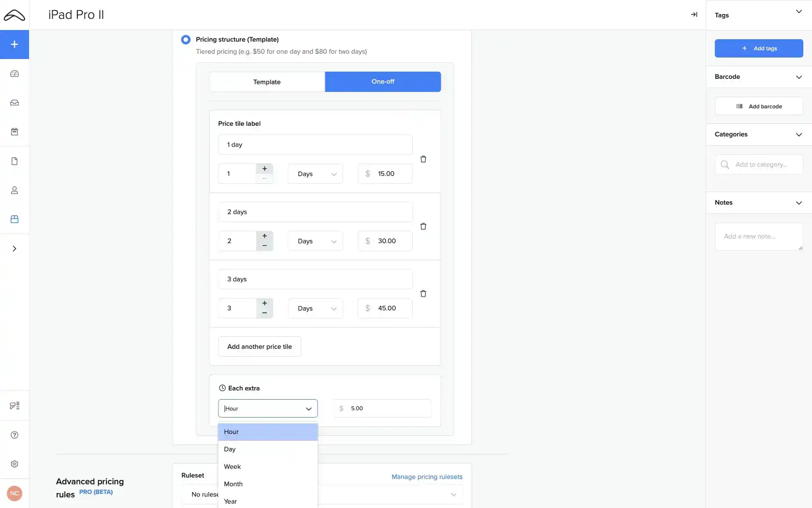This screenshot has width=812, height=508.
Task: Open the Manage pricing rulesets link
Action: pos(427,477)
